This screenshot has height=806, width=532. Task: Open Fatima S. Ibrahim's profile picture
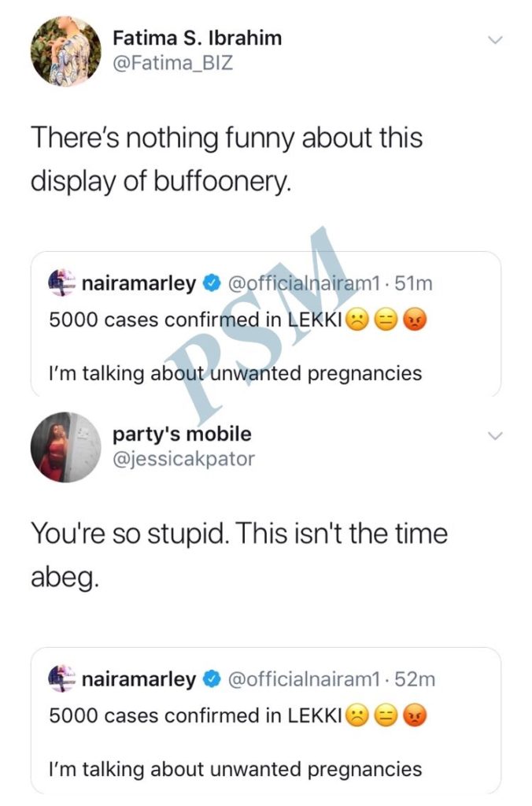click(x=66, y=51)
